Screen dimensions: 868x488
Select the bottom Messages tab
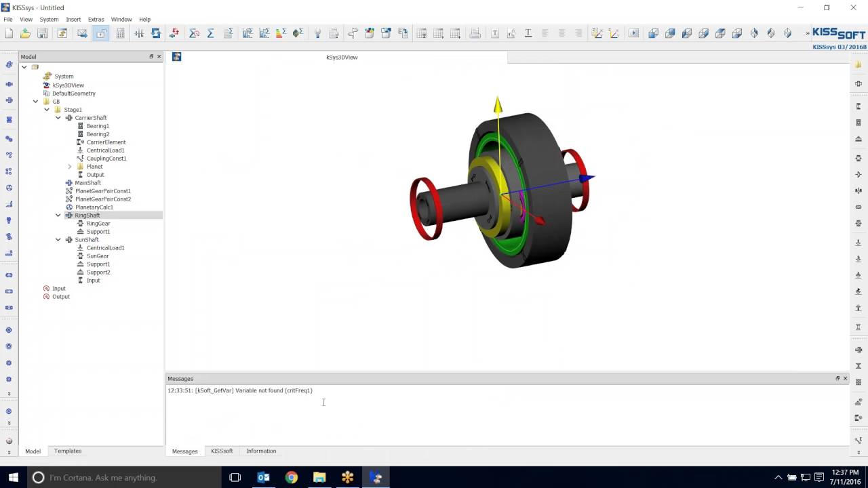(184, 451)
